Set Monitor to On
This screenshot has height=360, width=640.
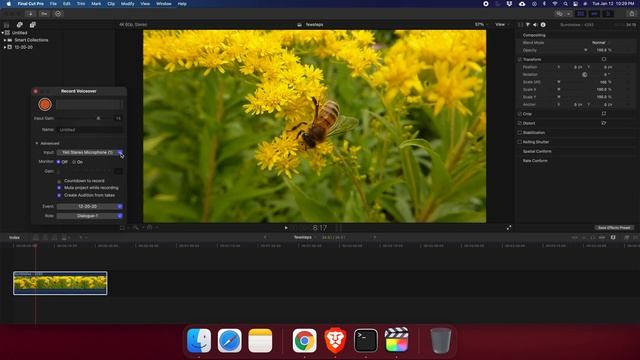tap(74, 162)
